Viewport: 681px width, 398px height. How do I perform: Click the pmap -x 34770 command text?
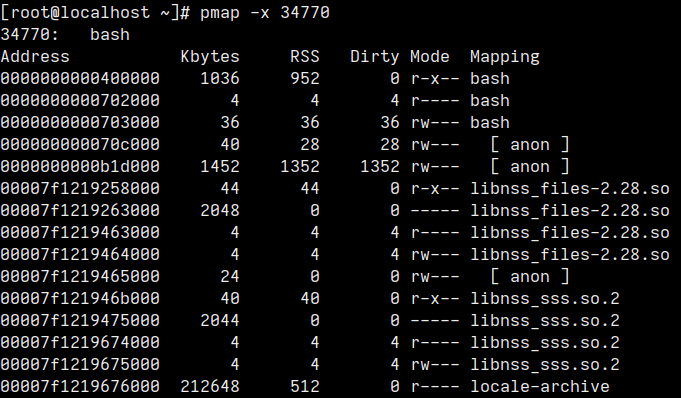[265, 13]
